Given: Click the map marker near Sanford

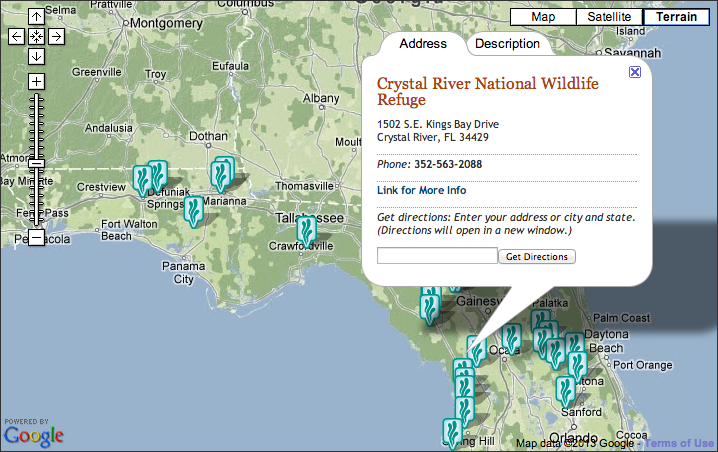Looking at the screenshot, I should (x=565, y=390).
